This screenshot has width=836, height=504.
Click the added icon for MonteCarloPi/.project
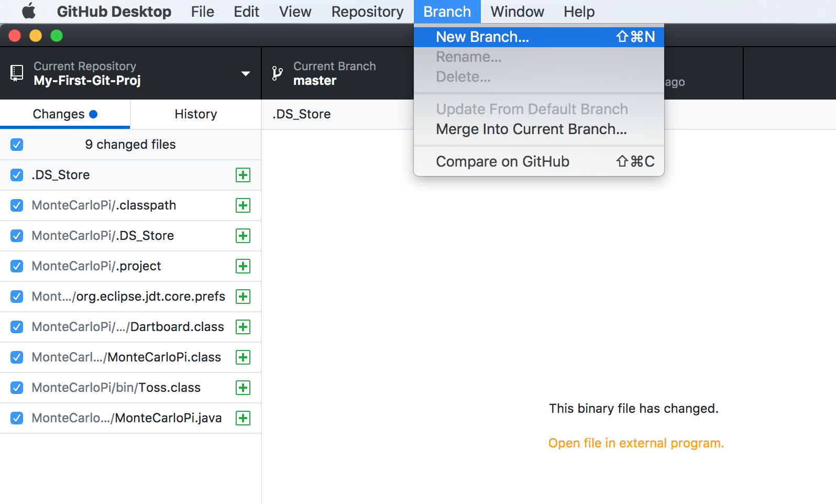pos(243,266)
